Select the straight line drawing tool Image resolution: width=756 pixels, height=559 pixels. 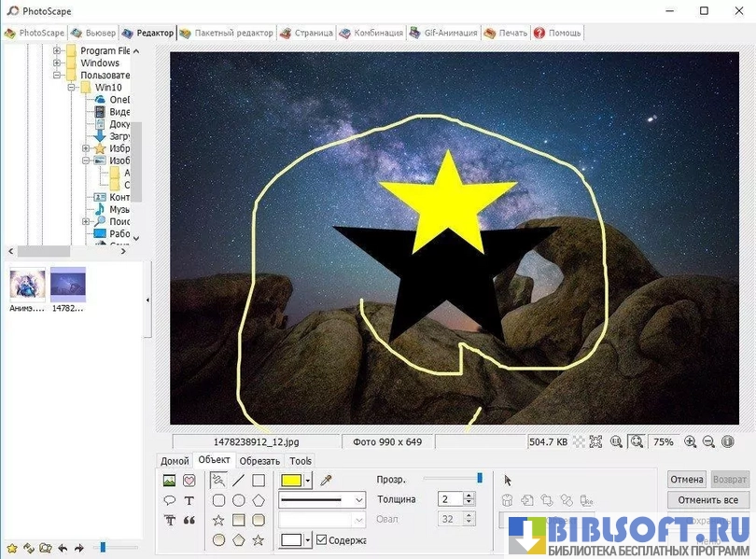pos(239,481)
